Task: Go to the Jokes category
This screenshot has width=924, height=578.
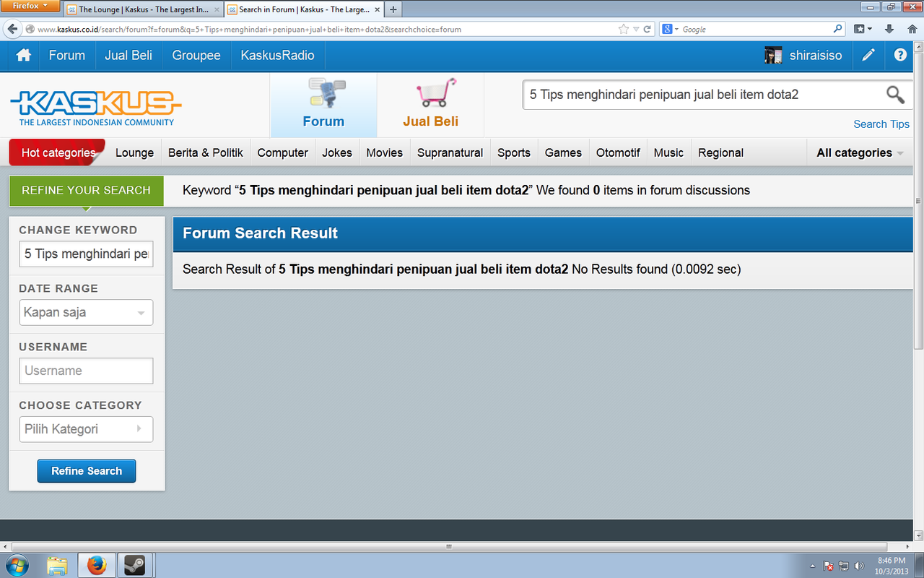Action: pos(337,152)
